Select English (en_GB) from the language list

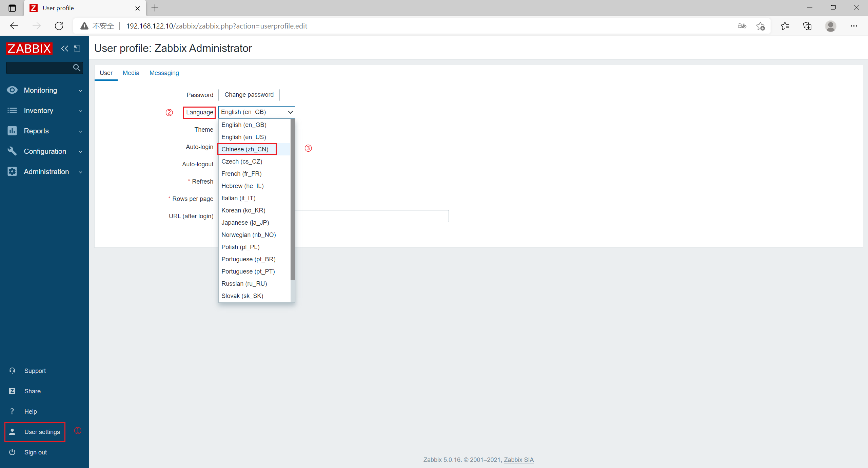point(254,125)
